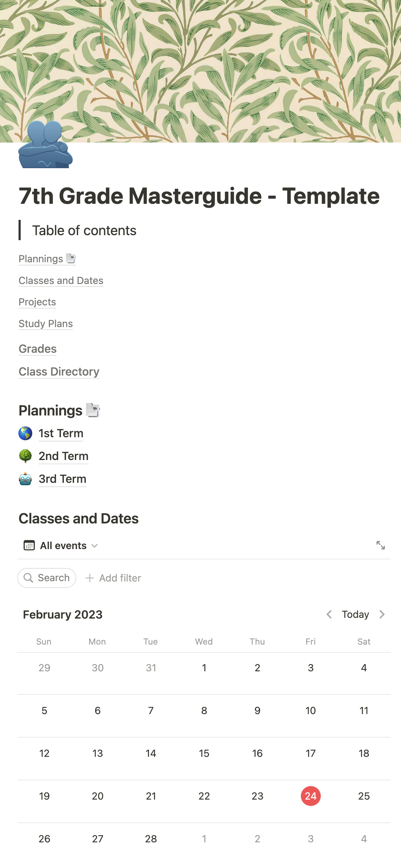
Task: Open the Classes and Dates contents link
Action: click(61, 281)
